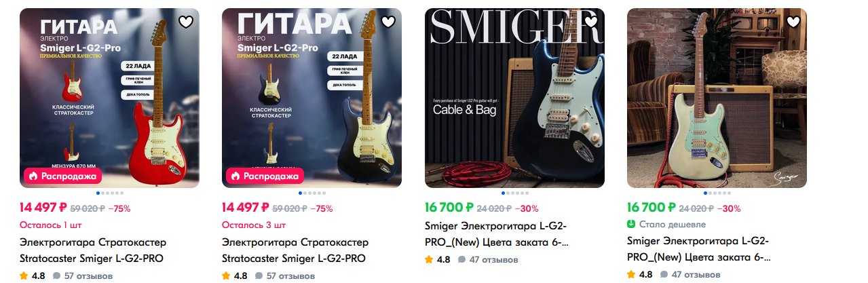Open red Stratocaster product image

click(x=109, y=98)
